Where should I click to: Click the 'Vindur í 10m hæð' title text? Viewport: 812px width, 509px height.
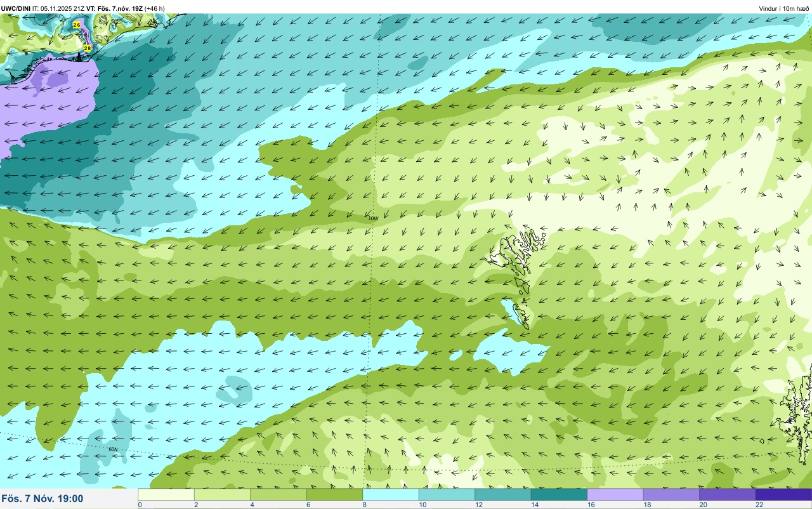point(784,8)
